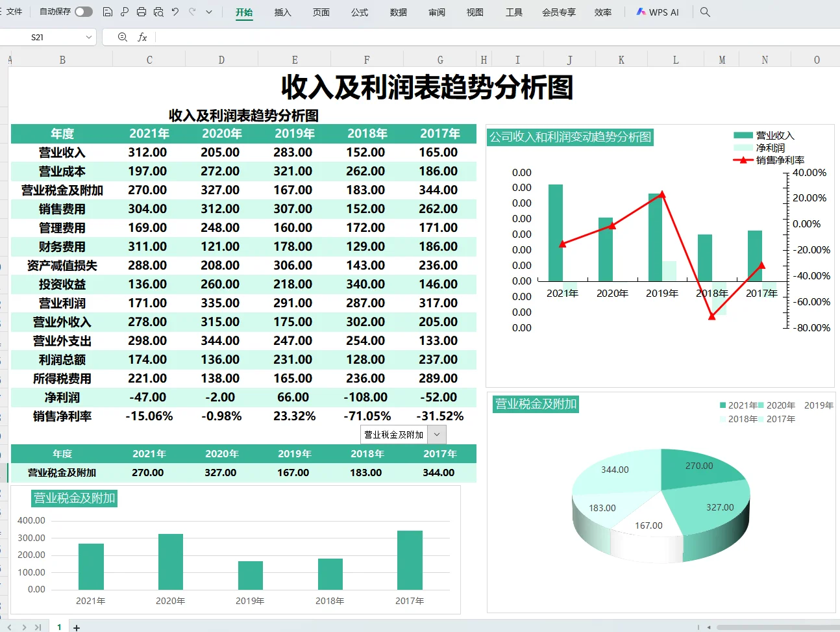This screenshot has width=840, height=632.
Task: Click the Redo arrow icon
Action: click(x=192, y=12)
